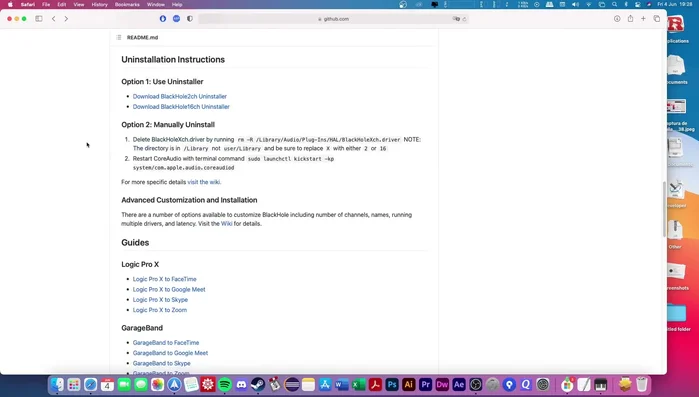
Task: Click the round blue extension icon beside 1Password
Action: pyautogui.click(x=177, y=19)
